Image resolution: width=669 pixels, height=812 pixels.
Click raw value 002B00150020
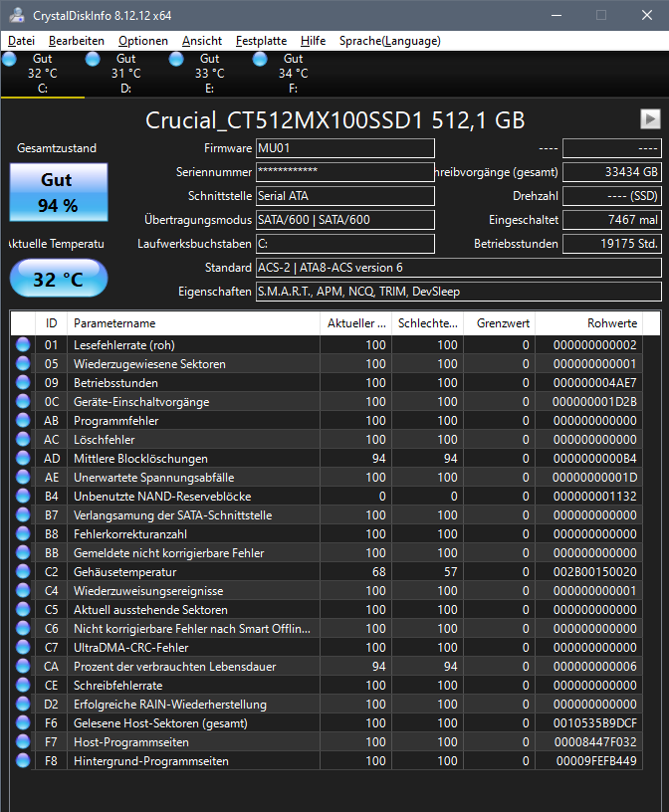(595, 572)
